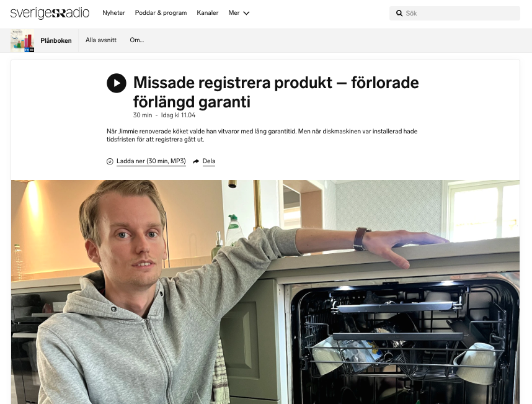
Task: Open the Plånboken program title link
Action: tap(56, 40)
